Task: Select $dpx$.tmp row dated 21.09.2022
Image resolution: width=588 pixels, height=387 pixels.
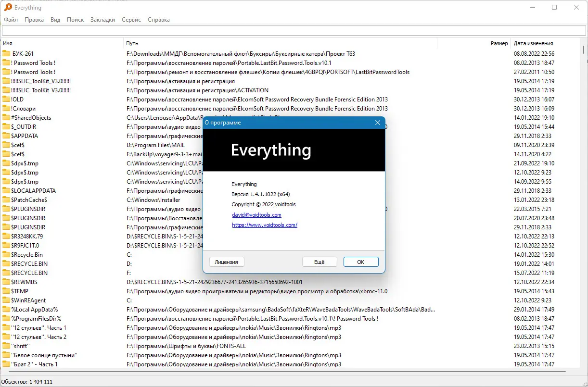Action: click(x=291, y=163)
